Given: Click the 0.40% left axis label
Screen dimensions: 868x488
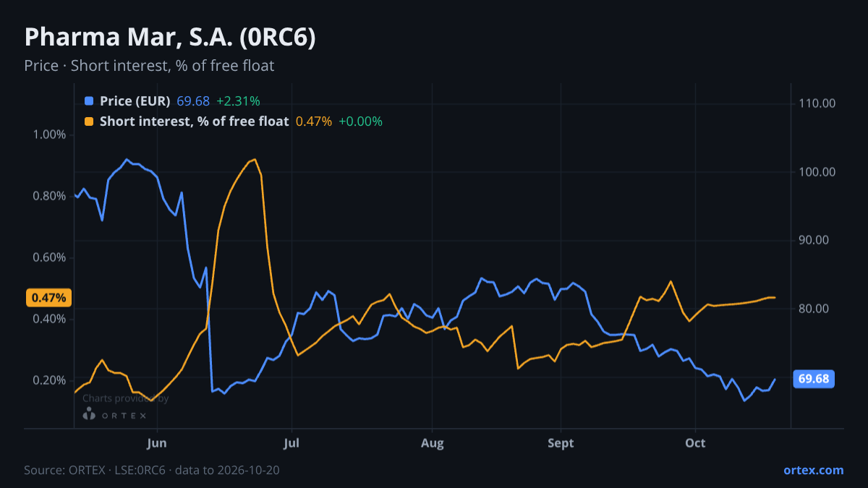Looking at the screenshot, I should click(x=50, y=319).
